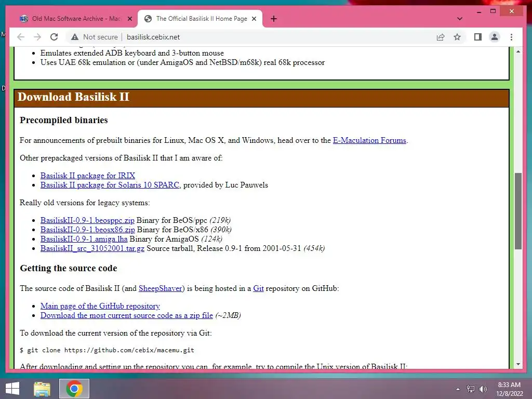Click the scrollbar down arrow
The height and width of the screenshot is (399, 532).
coord(518,364)
